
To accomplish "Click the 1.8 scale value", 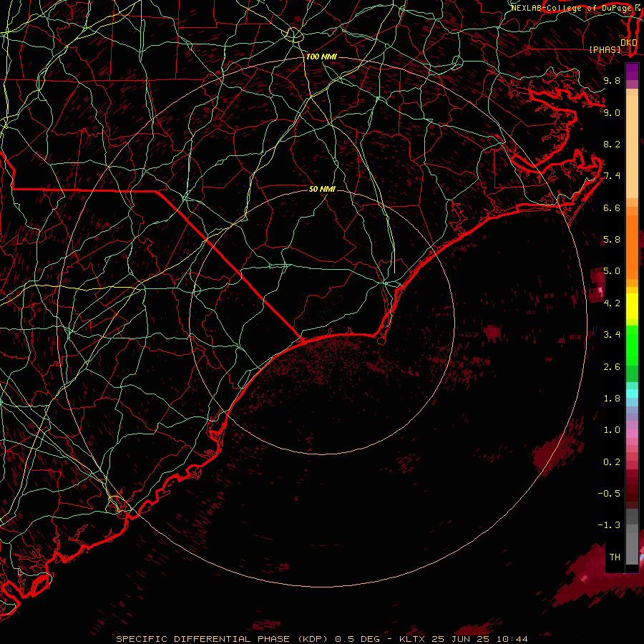I will coord(612,399).
